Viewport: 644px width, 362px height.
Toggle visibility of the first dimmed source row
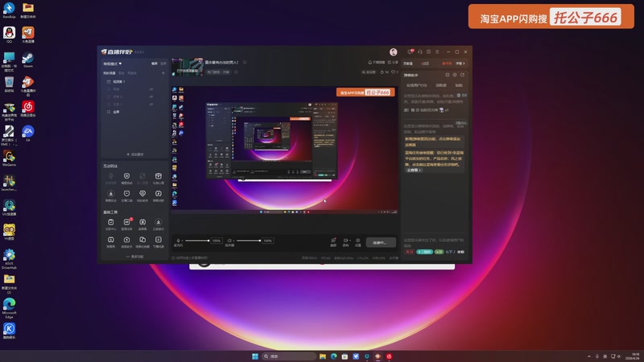151,89
